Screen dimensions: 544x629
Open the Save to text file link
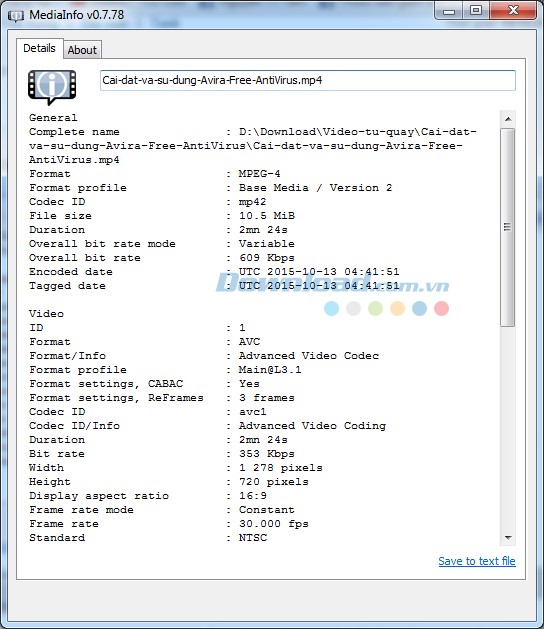(x=477, y=561)
